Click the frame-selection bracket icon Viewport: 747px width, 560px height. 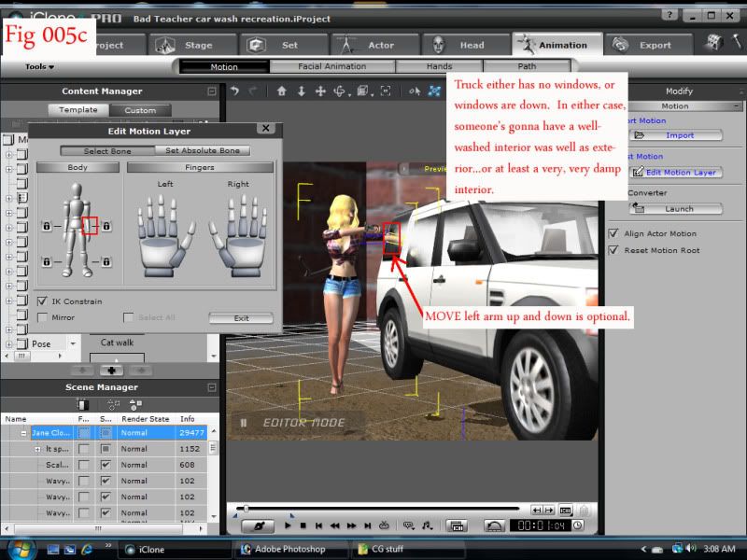click(x=386, y=91)
